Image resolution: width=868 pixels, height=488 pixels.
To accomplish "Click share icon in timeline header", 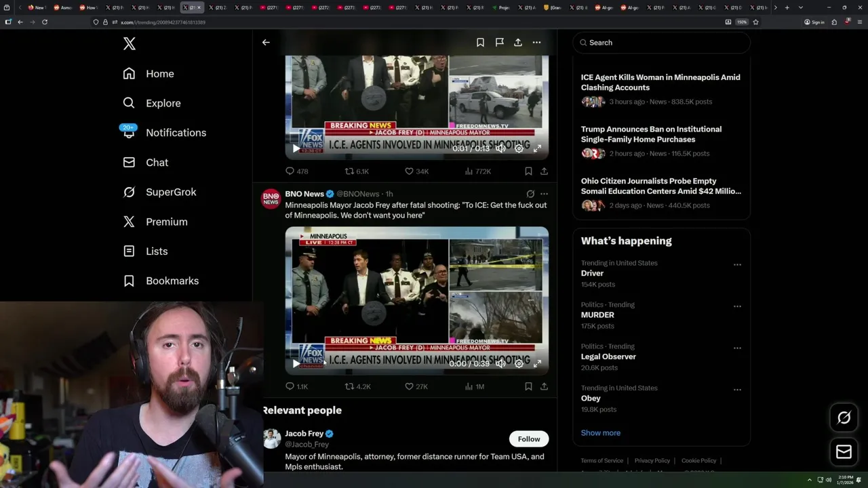I will pos(518,42).
